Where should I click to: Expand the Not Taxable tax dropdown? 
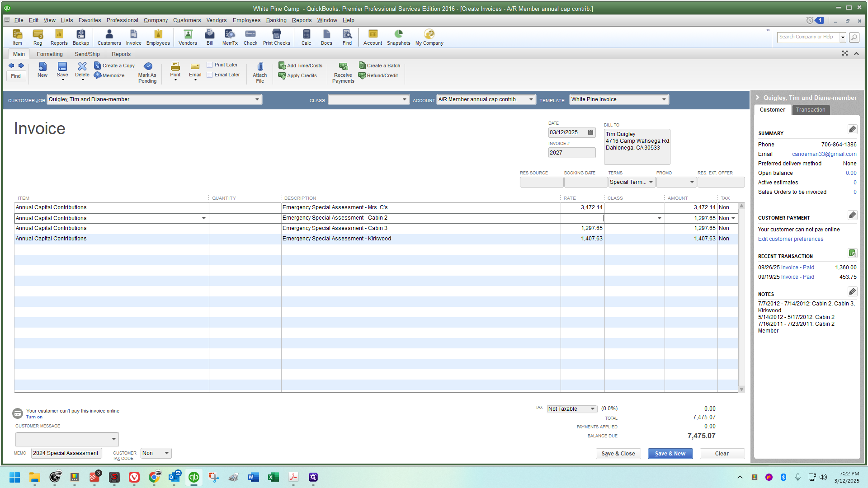(x=592, y=409)
